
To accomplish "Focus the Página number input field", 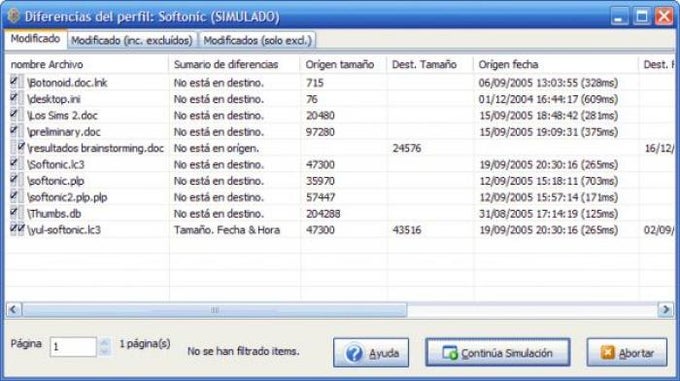I will click(x=73, y=347).
